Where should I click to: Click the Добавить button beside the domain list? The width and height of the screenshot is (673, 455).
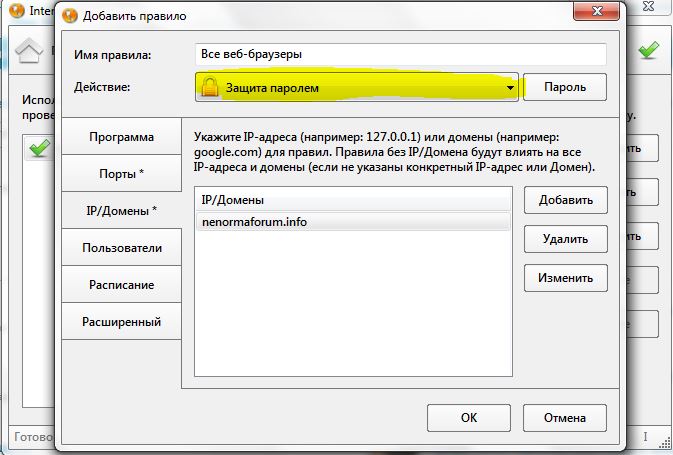[x=565, y=200]
